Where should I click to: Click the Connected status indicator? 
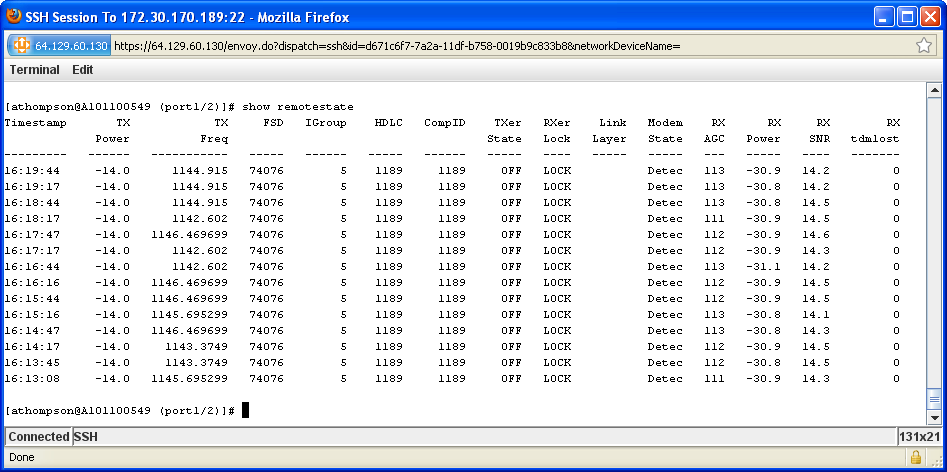click(39, 437)
